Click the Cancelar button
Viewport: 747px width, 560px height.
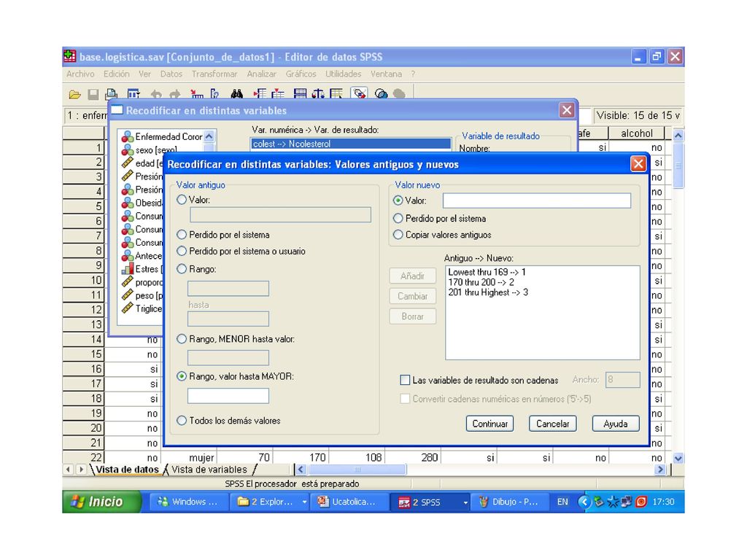(553, 424)
